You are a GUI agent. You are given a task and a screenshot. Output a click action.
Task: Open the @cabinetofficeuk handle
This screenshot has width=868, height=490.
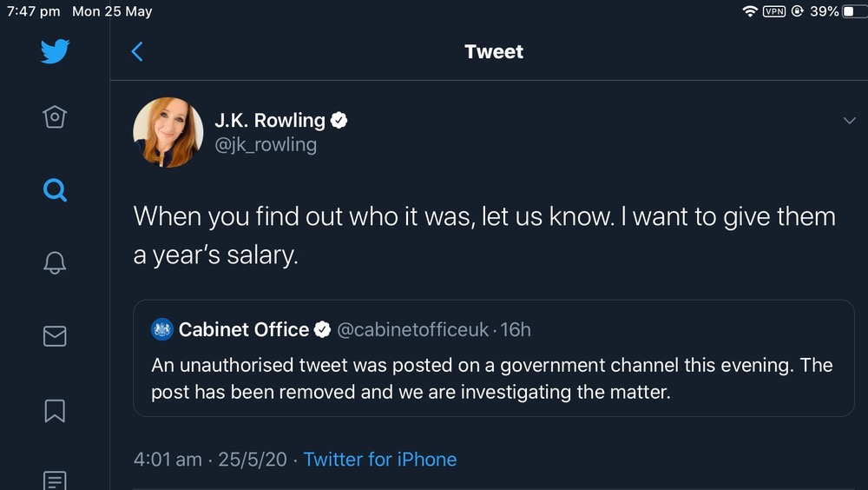pyautogui.click(x=412, y=330)
